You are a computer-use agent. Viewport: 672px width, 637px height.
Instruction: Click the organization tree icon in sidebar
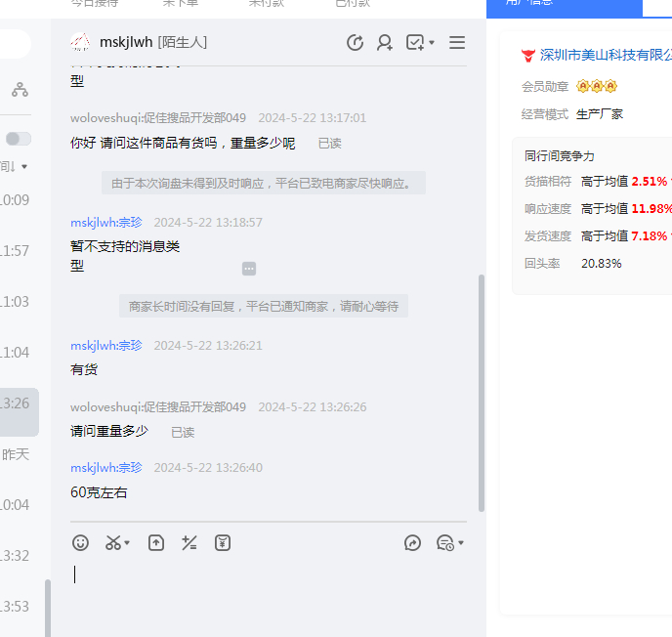(20, 90)
